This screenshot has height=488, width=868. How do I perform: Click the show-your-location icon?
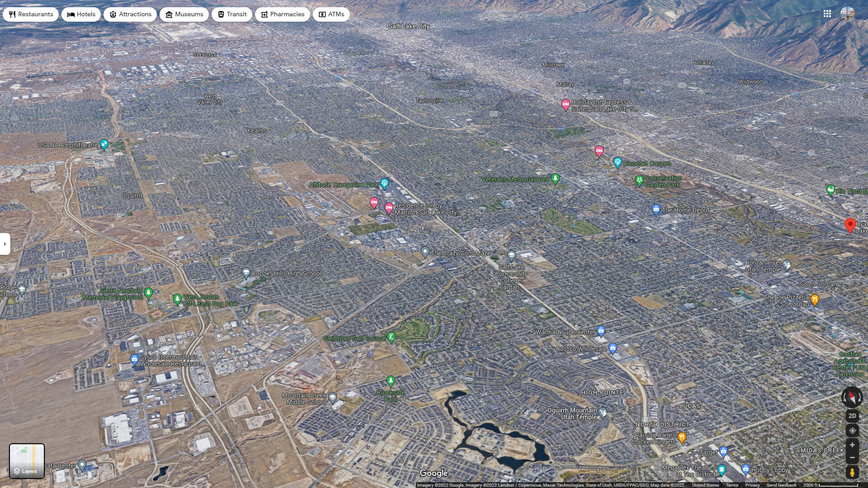852,430
